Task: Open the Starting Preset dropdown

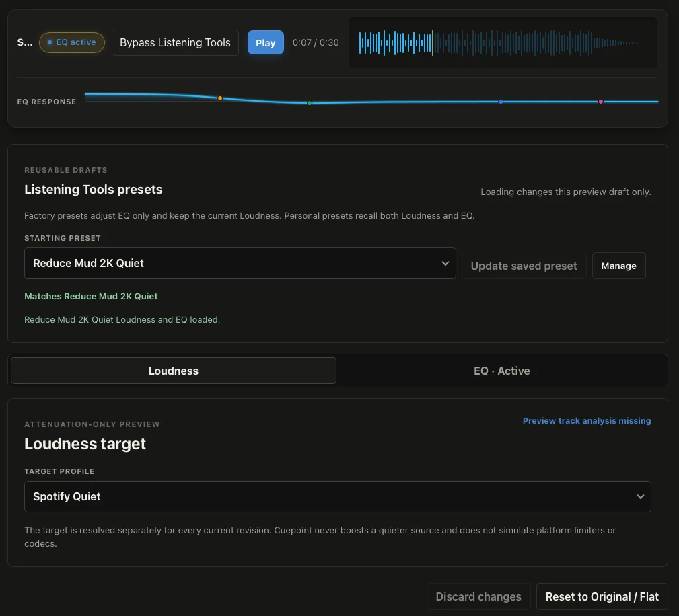Action: coord(240,263)
